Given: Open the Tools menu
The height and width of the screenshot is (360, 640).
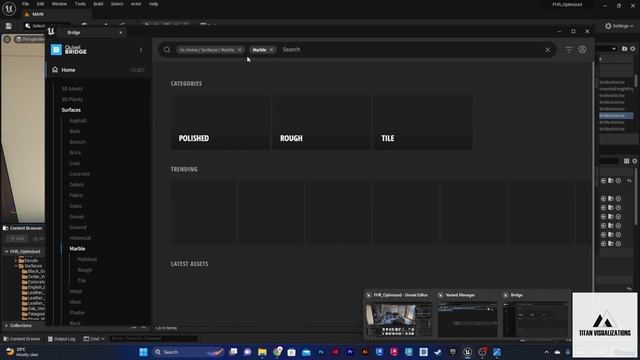Looking at the screenshot, I should (80, 4).
